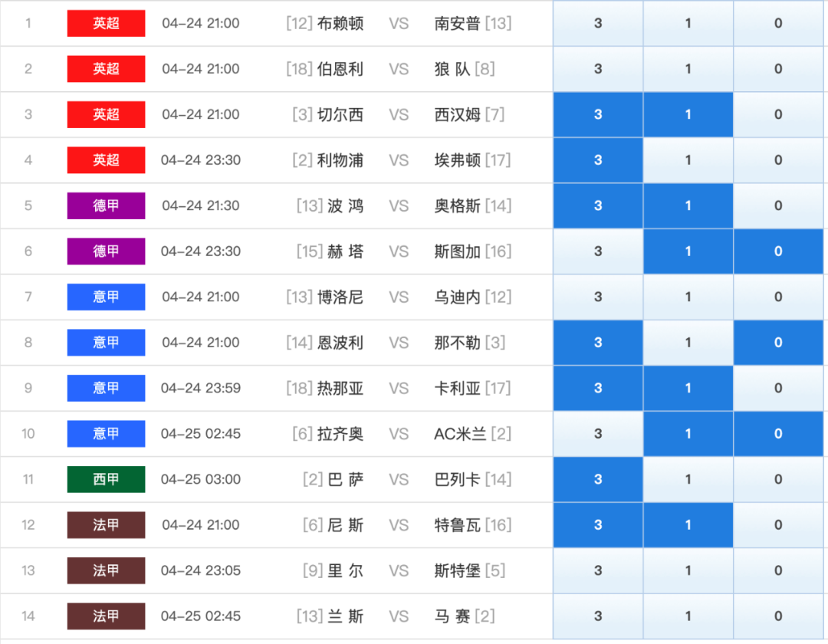Click the match time 04-24 23:59
Screen dimensions: 828x644
click(x=201, y=388)
